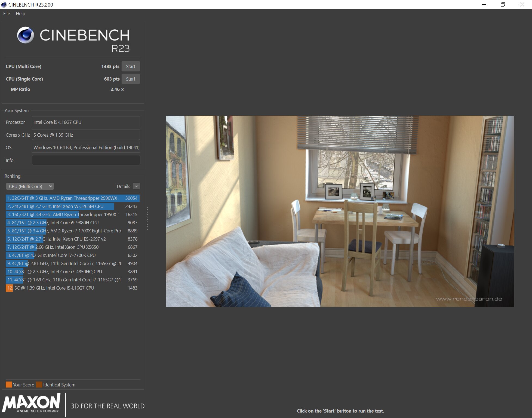This screenshot has width=532, height=418.
Task: Start the CPU Single Core test
Action: [131, 79]
